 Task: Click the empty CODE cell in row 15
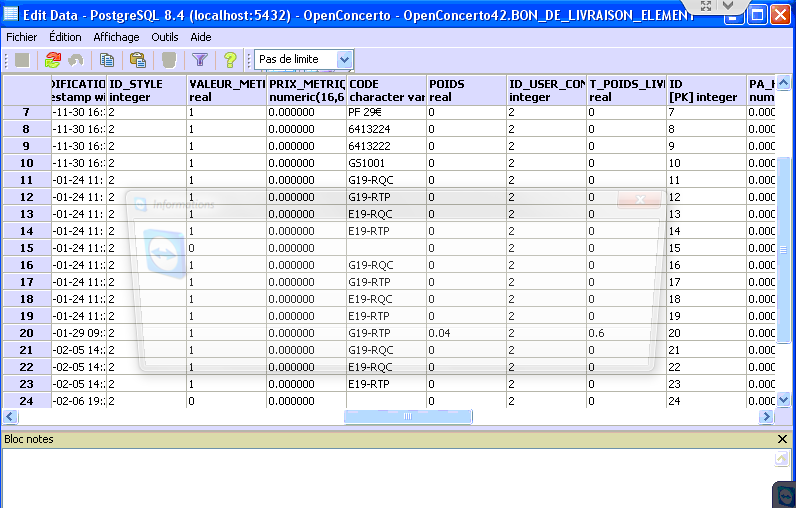(x=386, y=248)
